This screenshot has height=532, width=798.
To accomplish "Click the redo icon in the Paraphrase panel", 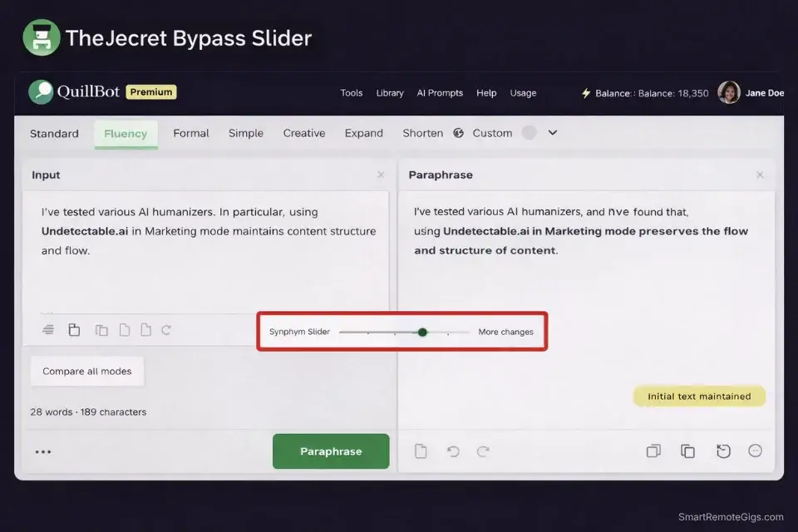I will pyautogui.click(x=483, y=451).
